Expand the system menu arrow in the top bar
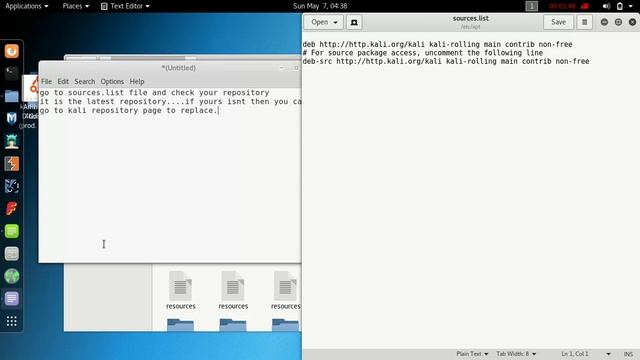The width and height of the screenshot is (640, 360). pyautogui.click(x=631, y=6)
